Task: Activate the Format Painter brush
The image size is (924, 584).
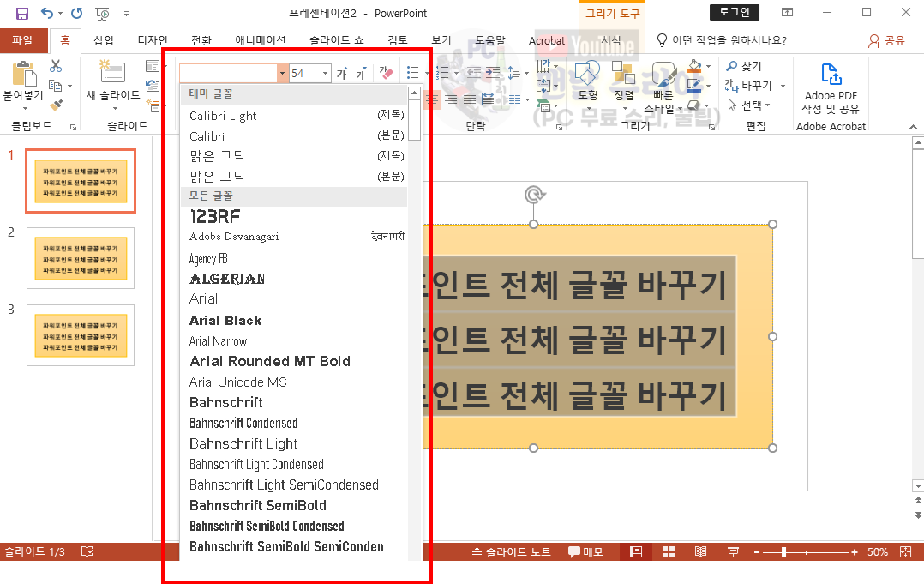Action: click(x=56, y=105)
